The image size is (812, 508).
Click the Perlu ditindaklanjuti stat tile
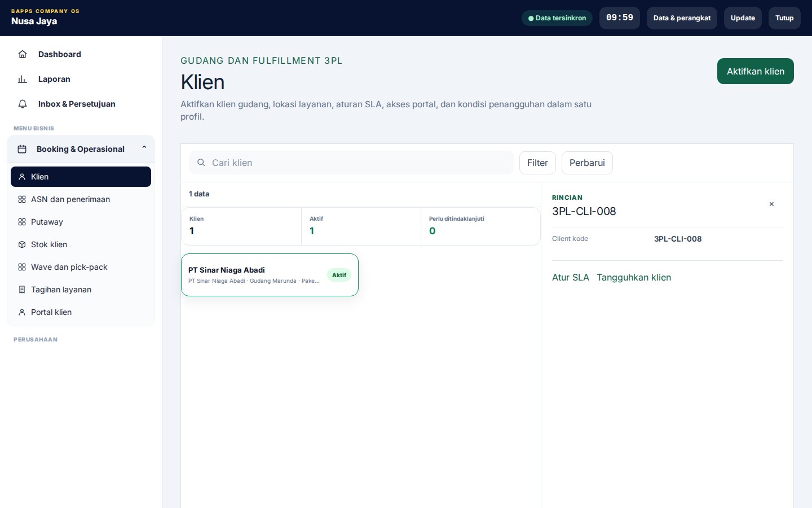pos(480,226)
